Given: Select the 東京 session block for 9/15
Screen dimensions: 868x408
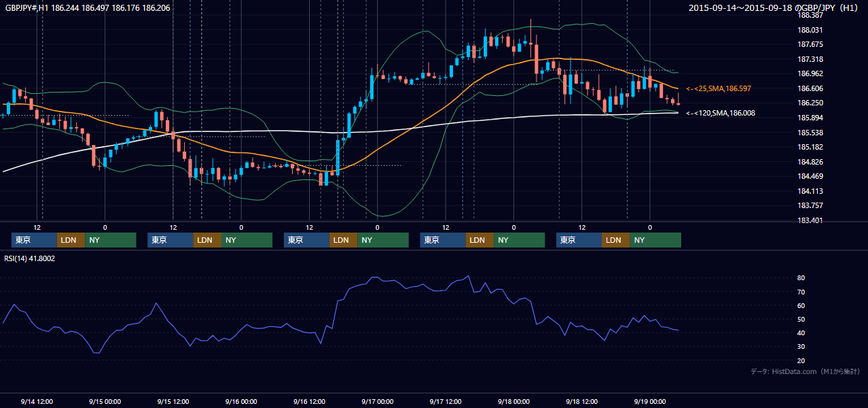Looking at the screenshot, I should coord(170,240).
